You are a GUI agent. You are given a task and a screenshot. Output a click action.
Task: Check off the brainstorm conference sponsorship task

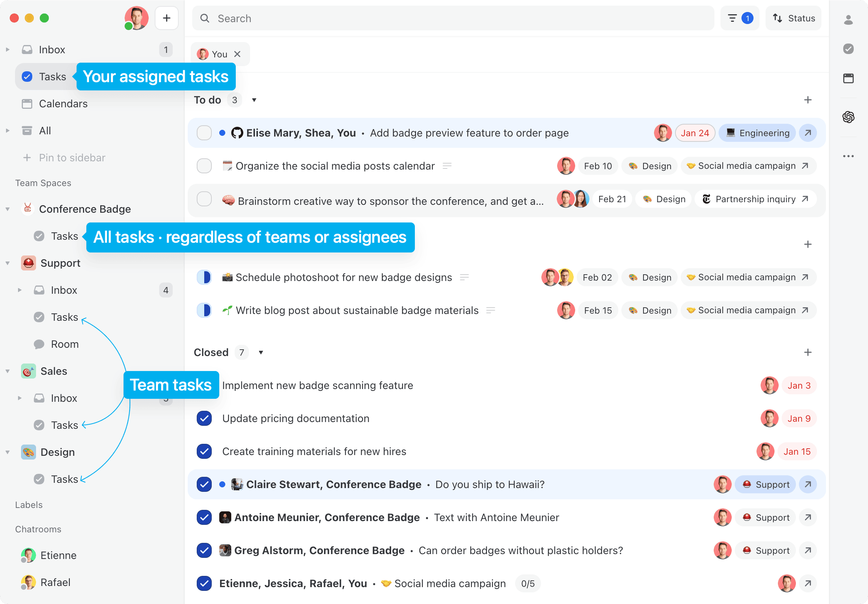click(x=204, y=199)
